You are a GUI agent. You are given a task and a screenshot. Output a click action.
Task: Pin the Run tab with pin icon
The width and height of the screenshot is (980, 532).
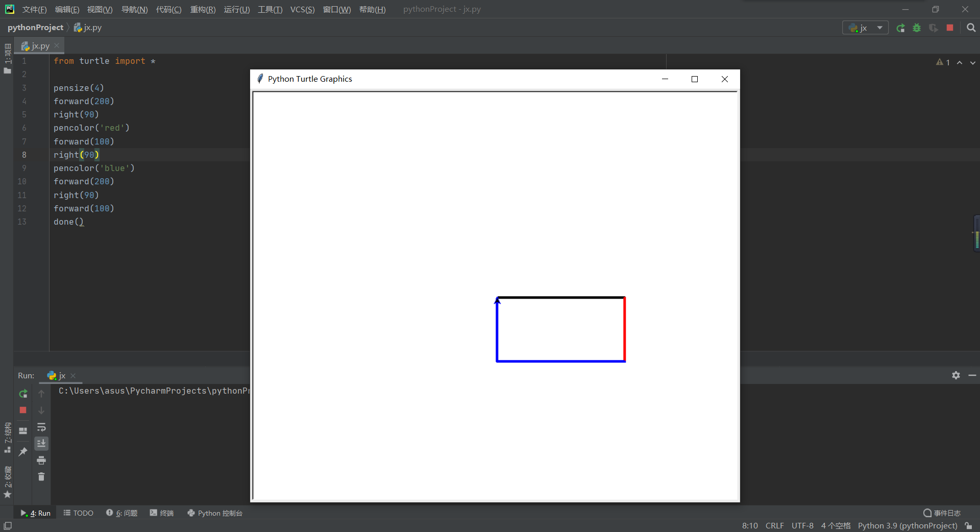coord(22,452)
